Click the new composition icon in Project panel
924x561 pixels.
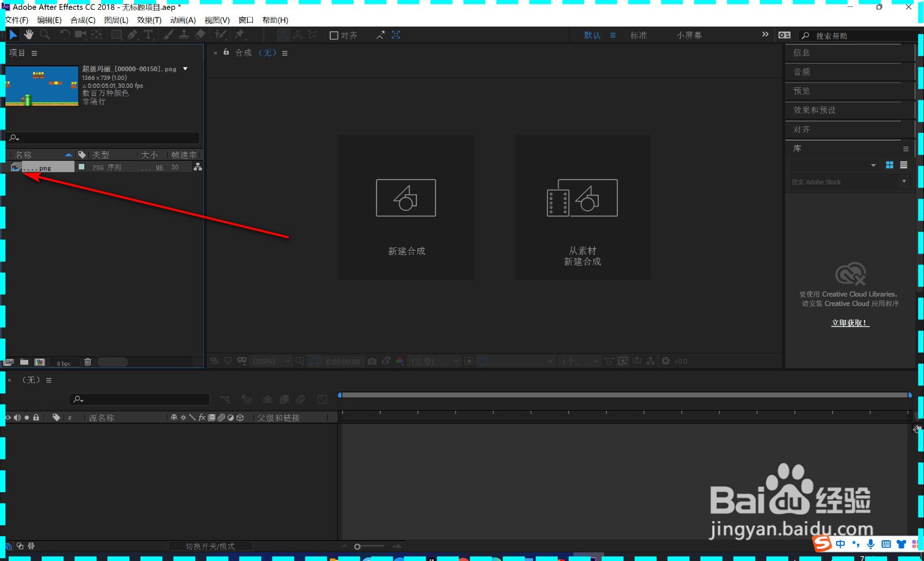click(x=40, y=362)
